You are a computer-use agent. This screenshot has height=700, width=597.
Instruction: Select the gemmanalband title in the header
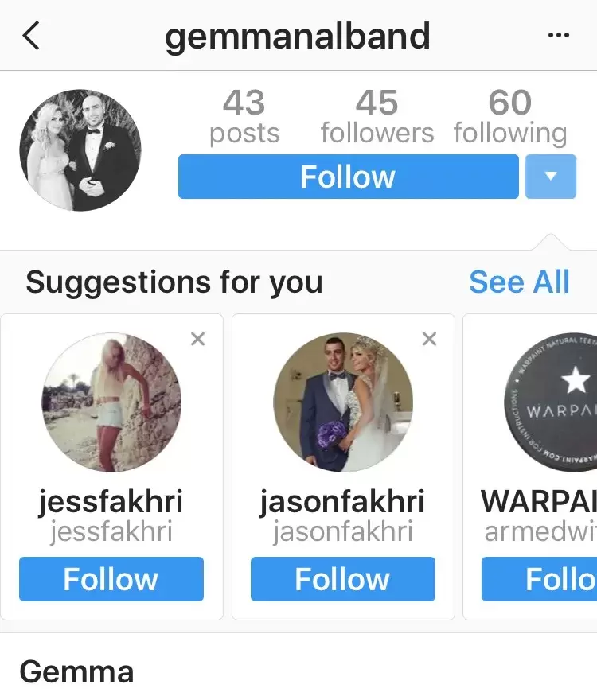coord(298,37)
